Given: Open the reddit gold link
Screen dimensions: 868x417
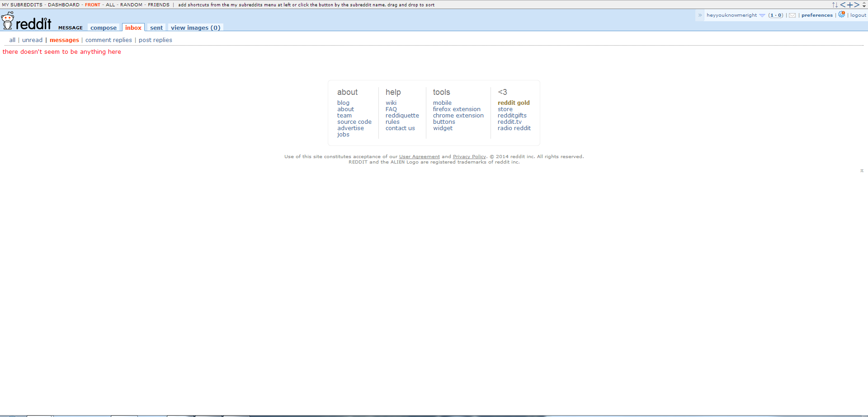Looking at the screenshot, I should click(514, 103).
